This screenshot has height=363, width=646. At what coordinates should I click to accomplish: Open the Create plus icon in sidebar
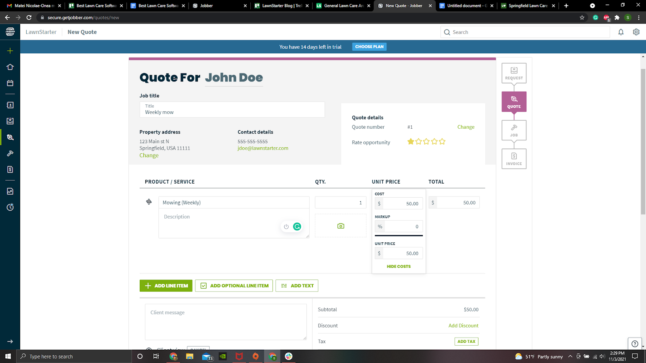[10, 51]
